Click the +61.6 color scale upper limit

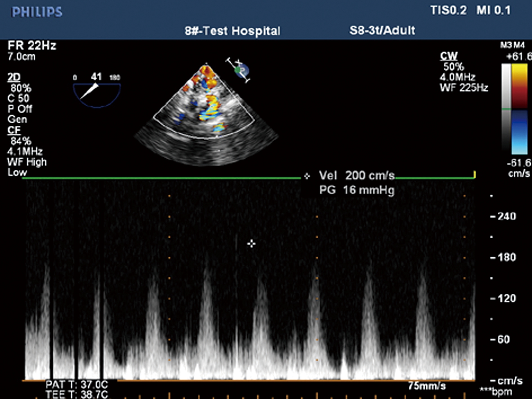click(x=519, y=57)
